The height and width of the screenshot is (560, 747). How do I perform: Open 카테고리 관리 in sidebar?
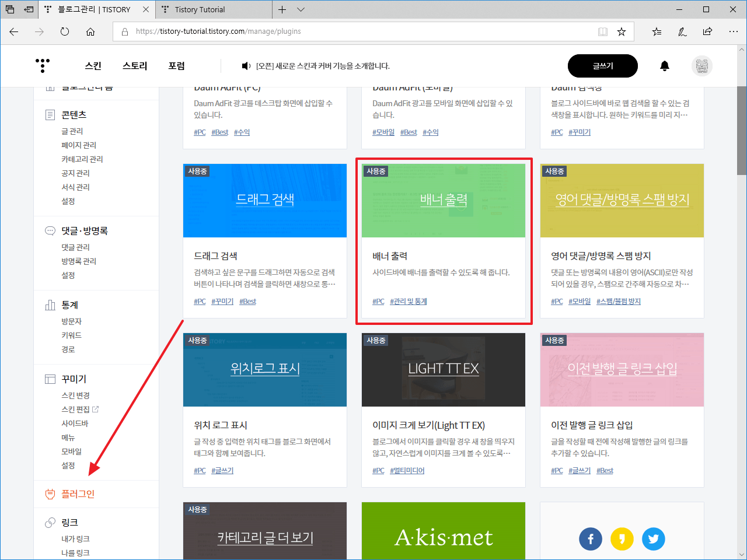[x=82, y=159]
